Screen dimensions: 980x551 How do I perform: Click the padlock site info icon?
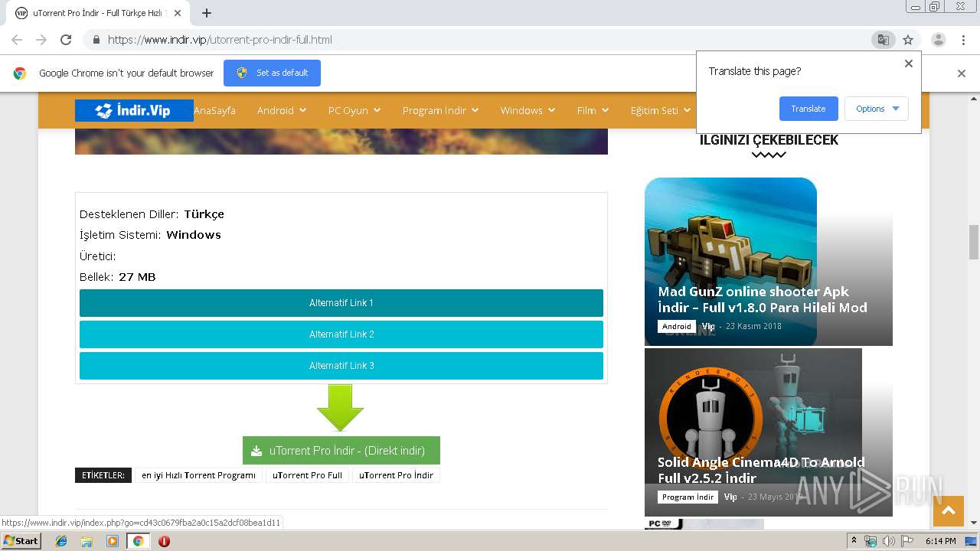click(96, 40)
